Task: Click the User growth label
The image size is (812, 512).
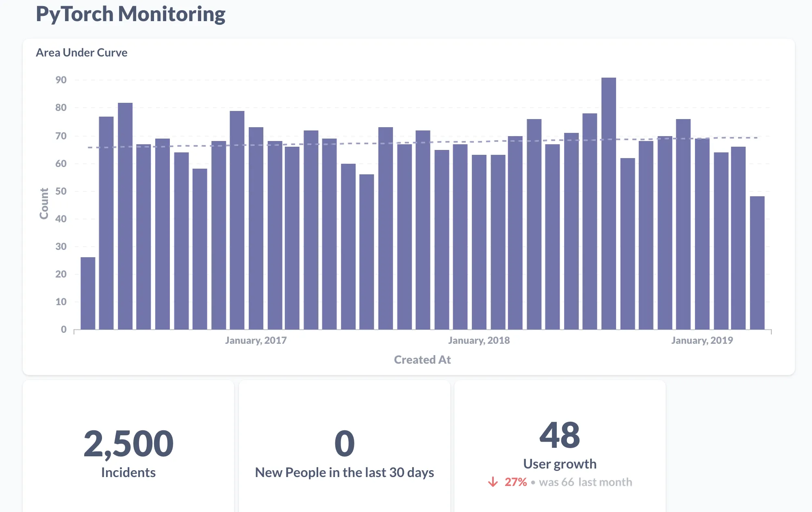Action: (x=560, y=464)
